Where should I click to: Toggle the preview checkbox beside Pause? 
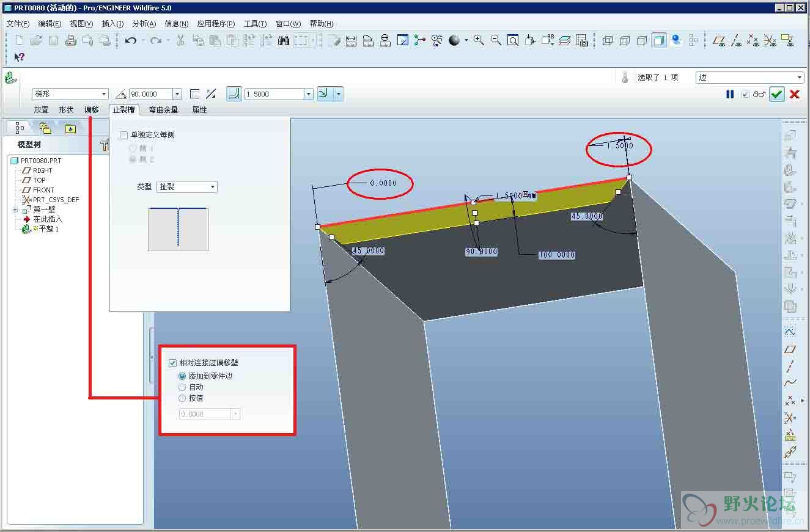tap(745, 94)
